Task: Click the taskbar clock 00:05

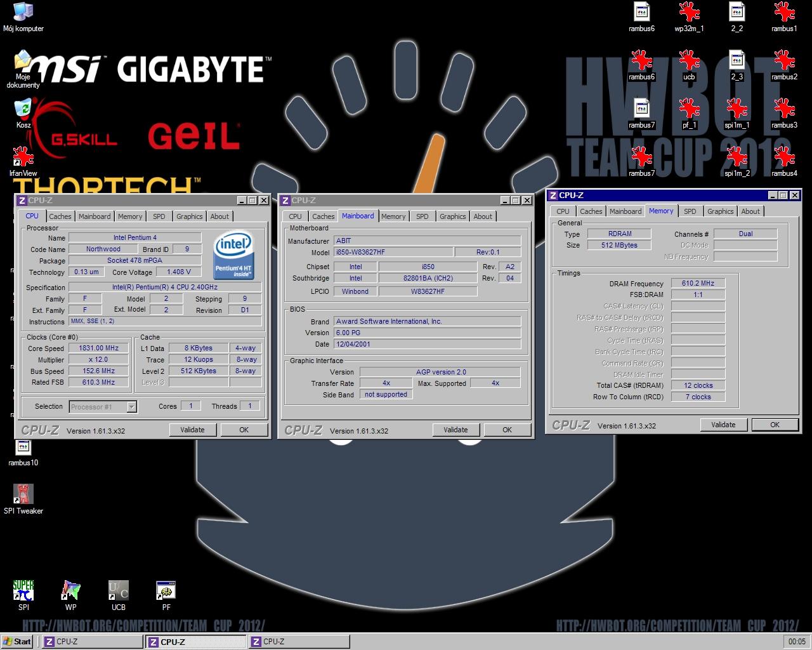Action: pos(797,642)
